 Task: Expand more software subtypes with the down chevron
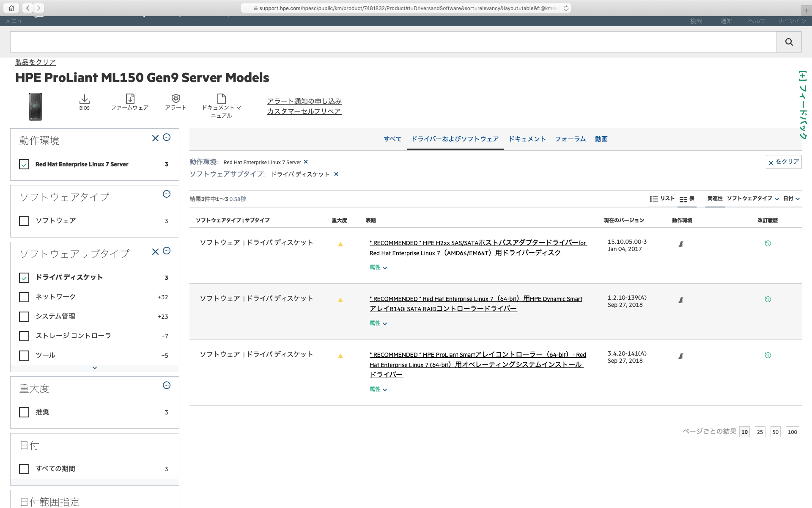coord(94,367)
